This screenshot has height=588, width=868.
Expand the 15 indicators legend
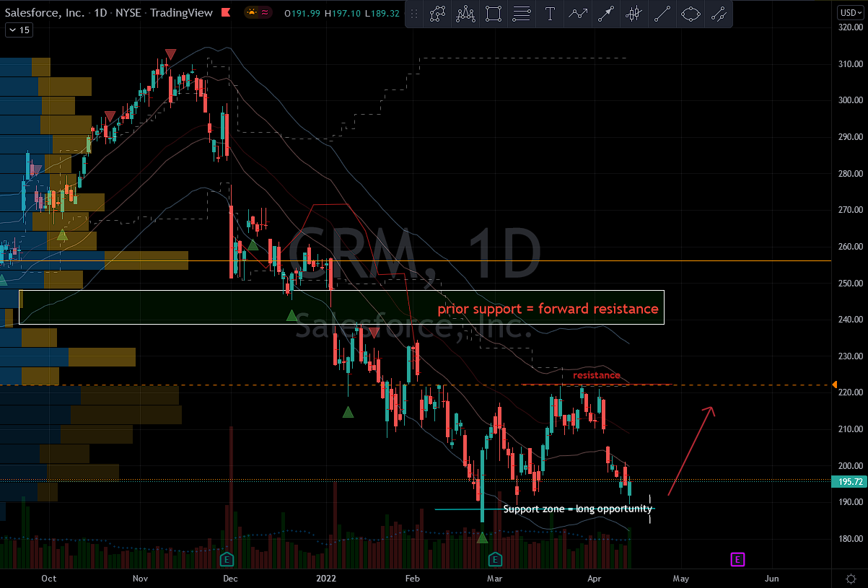(x=19, y=30)
